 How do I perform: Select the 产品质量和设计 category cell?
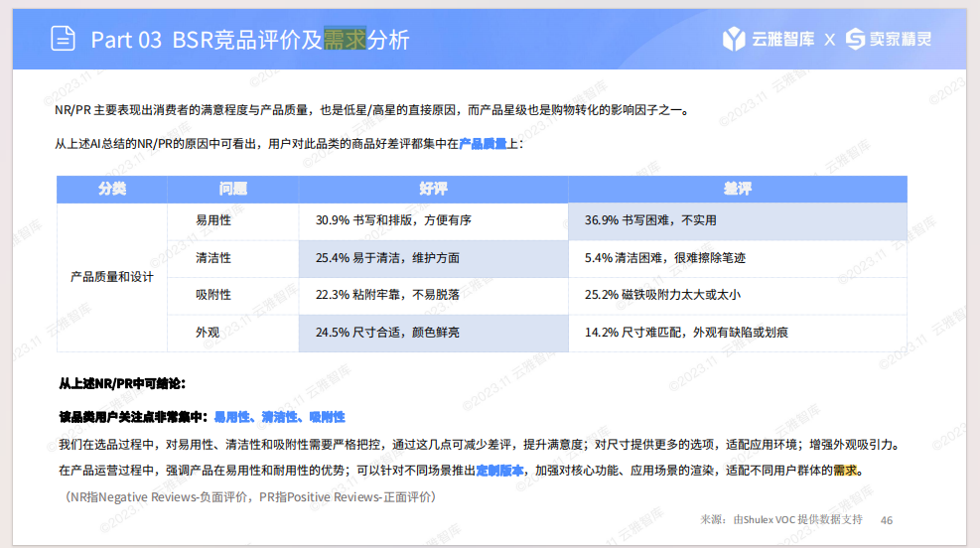coord(112,277)
